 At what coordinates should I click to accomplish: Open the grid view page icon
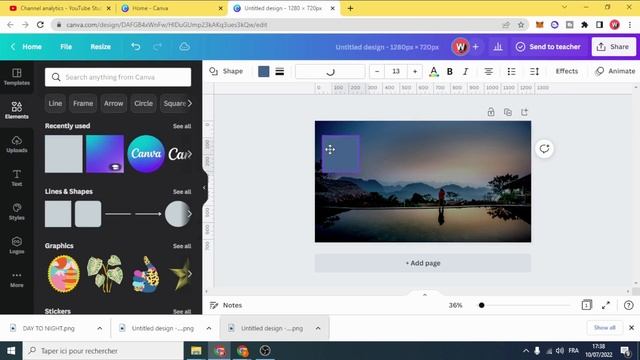[x=587, y=305]
